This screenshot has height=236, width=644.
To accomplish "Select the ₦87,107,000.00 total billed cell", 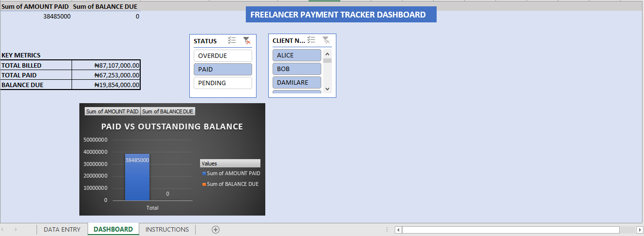I will click(106, 65).
